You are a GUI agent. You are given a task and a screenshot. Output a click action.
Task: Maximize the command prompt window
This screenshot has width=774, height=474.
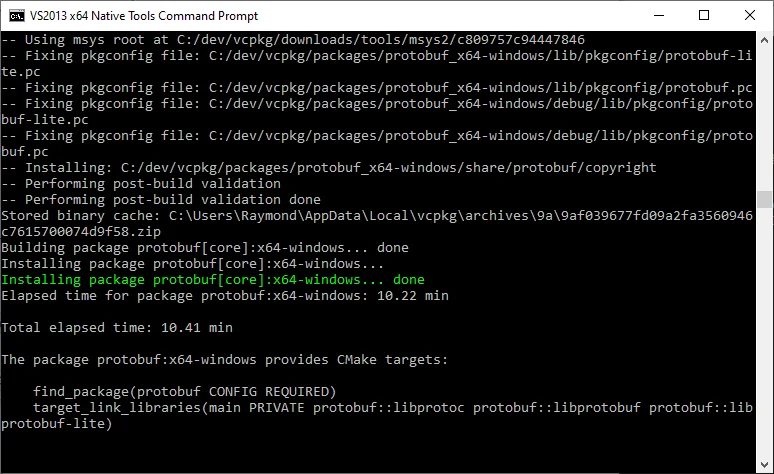[x=704, y=15]
